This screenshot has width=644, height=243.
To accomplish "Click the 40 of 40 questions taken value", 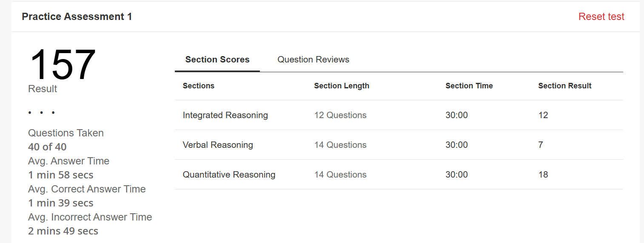I will pyautogui.click(x=47, y=147).
